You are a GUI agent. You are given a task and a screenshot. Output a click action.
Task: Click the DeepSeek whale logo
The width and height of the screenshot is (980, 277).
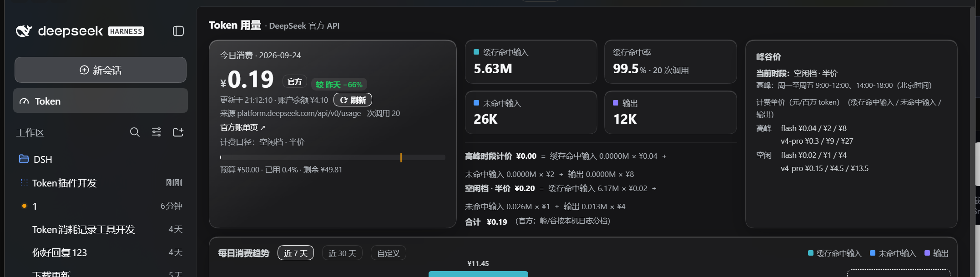coord(24,31)
